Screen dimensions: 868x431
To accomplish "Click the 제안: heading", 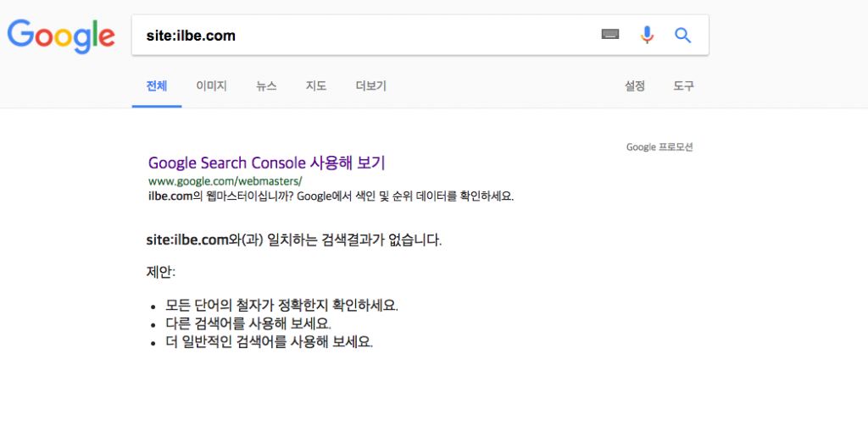I will click(x=160, y=272).
